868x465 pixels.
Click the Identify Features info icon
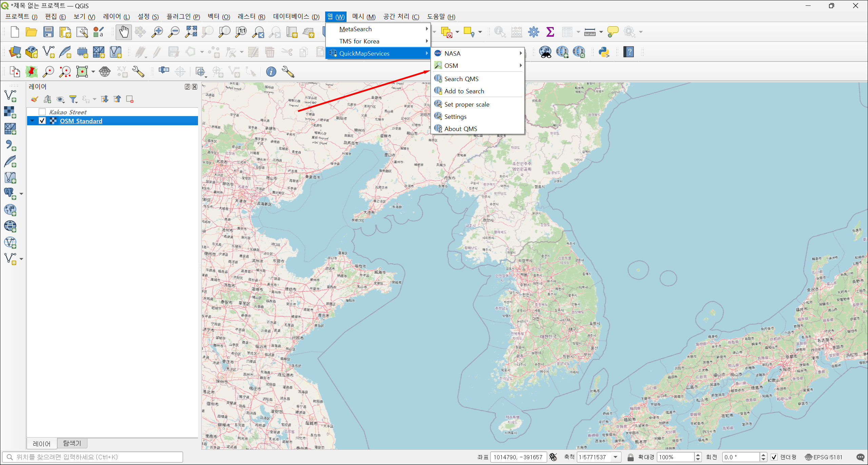(500, 32)
